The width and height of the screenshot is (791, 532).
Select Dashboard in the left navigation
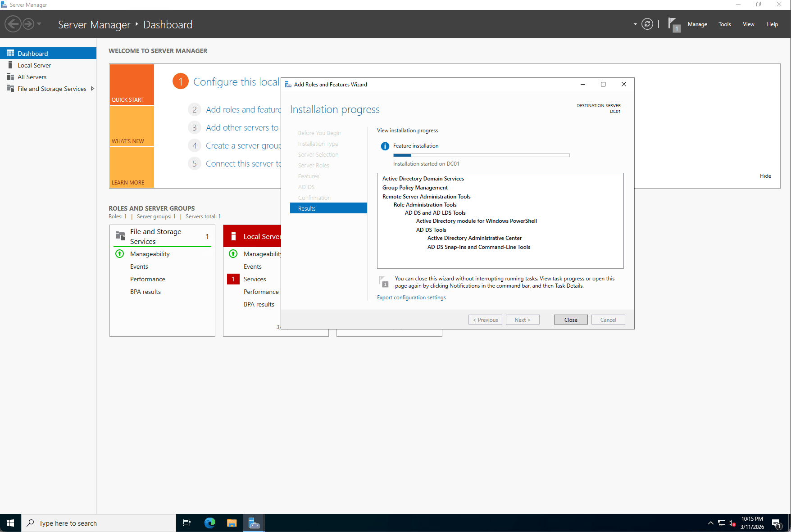(48, 53)
